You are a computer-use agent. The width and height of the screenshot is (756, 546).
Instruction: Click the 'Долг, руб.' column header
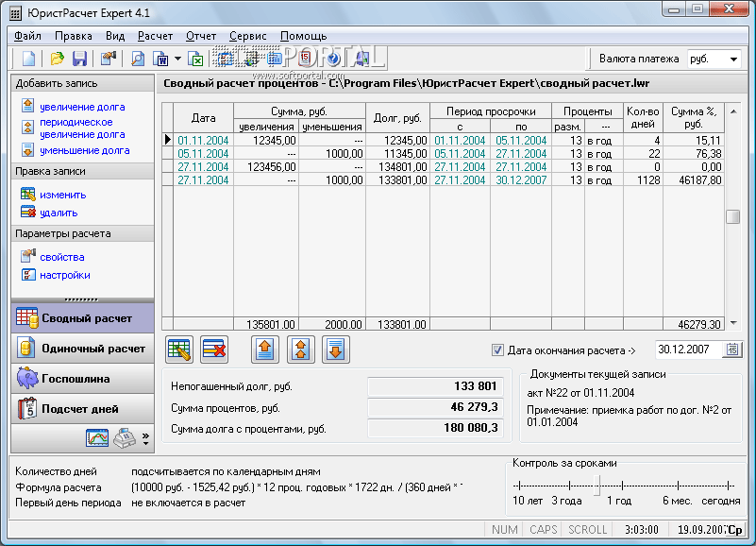[x=397, y=118]
